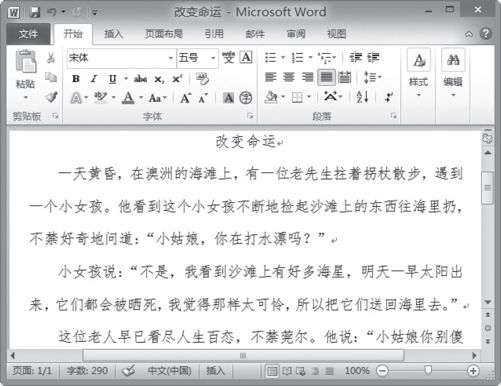
Task: Open the 文件 File tab
Action: click(x=28, y=34)
